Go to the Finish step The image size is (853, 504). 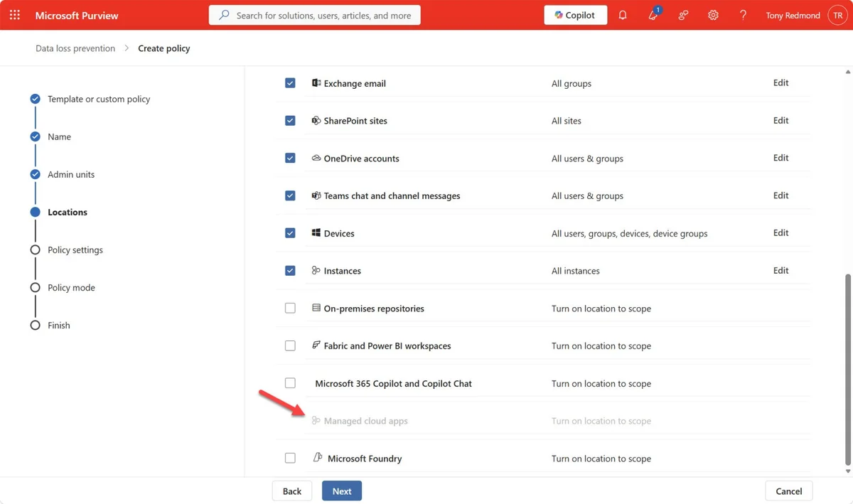coord(59,325)
